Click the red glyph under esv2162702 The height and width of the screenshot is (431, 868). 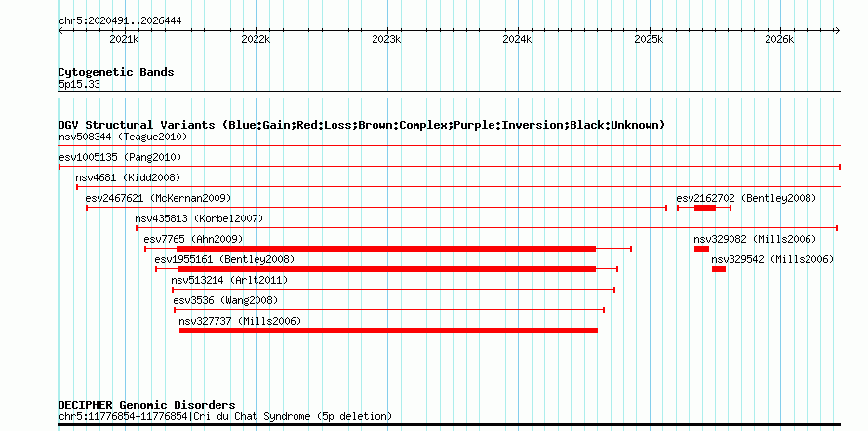click(705, 208)
